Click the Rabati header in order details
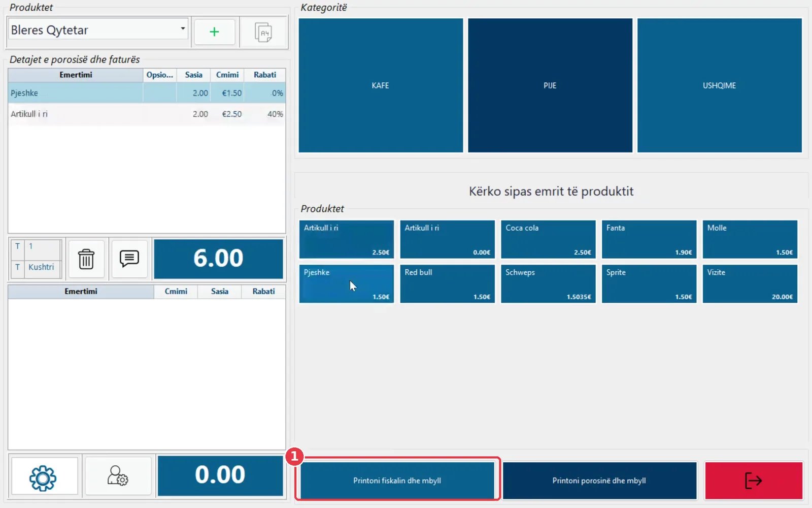Viewport: 812px width, 508px height. (x=265, y=75)
